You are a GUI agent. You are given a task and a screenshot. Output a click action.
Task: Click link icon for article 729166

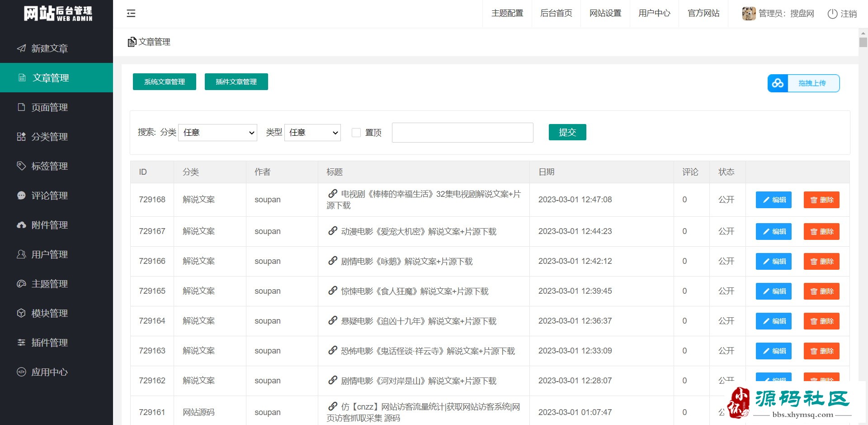click(333, 261)
